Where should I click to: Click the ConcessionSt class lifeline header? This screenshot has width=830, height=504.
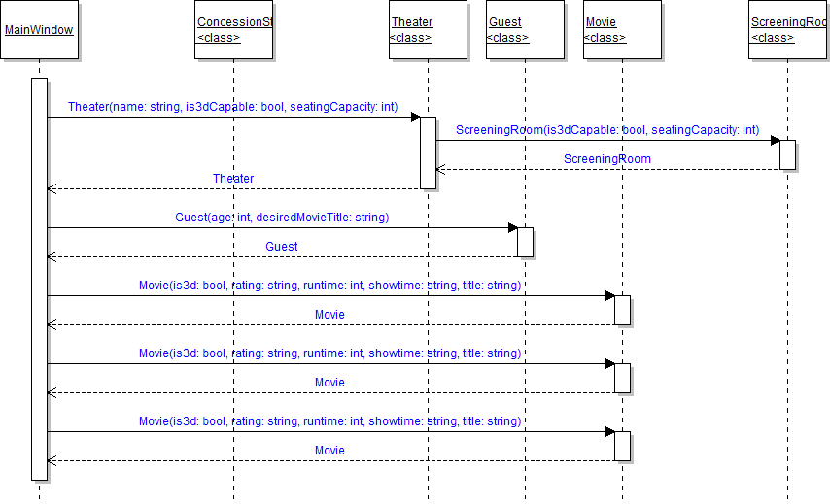tap(233, 30)
